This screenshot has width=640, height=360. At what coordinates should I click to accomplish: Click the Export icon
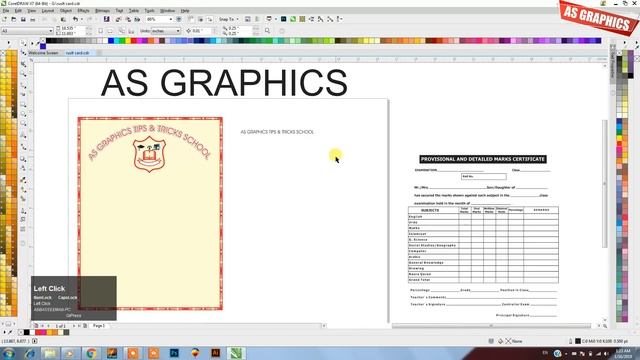tap(128, 19)
